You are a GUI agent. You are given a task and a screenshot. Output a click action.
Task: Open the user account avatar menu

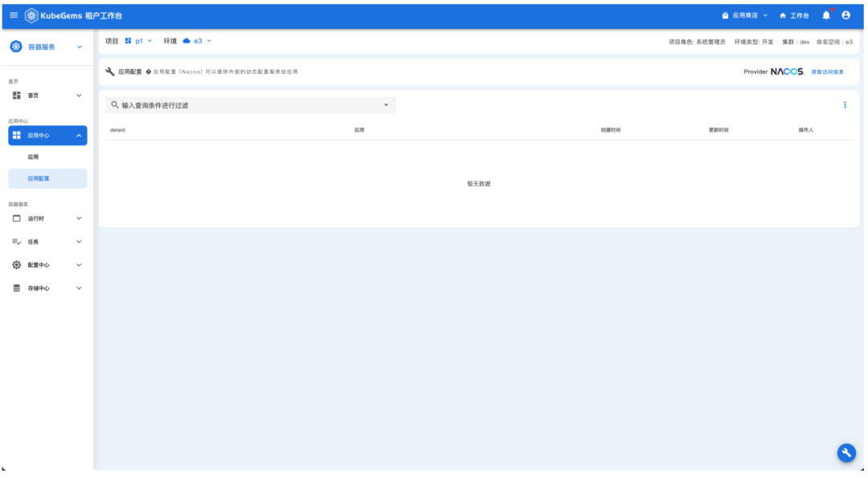(845, 15)
